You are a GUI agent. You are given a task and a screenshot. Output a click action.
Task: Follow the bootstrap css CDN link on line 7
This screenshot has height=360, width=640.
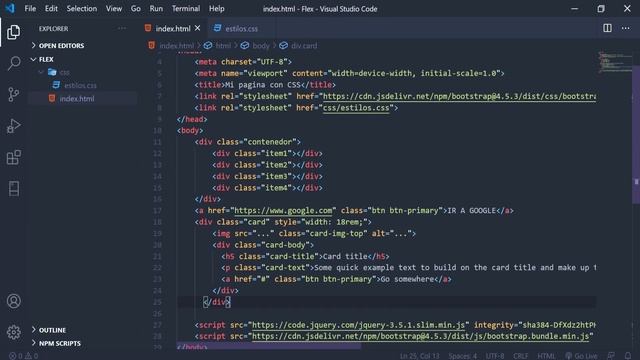[x=459, y=96]
